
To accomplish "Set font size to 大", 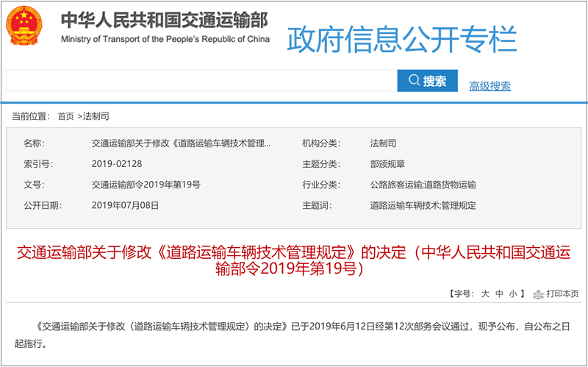I will point(485,294).
